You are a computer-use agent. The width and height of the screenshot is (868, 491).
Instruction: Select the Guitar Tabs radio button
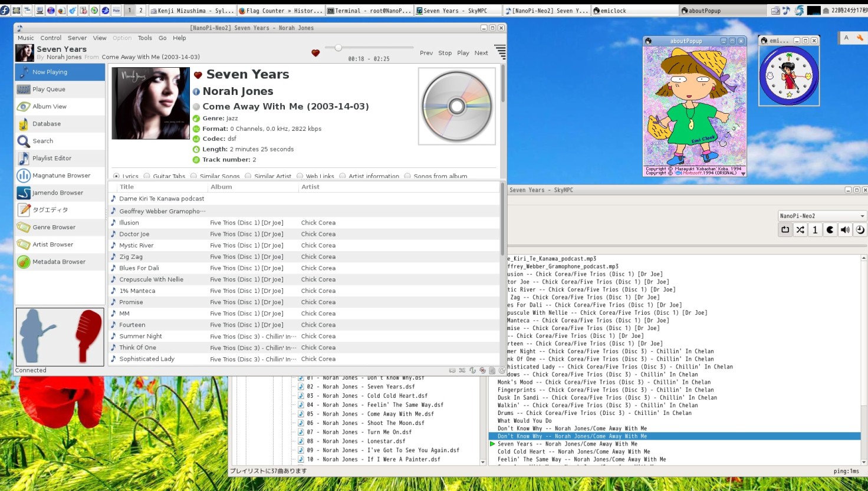[147, 176]
